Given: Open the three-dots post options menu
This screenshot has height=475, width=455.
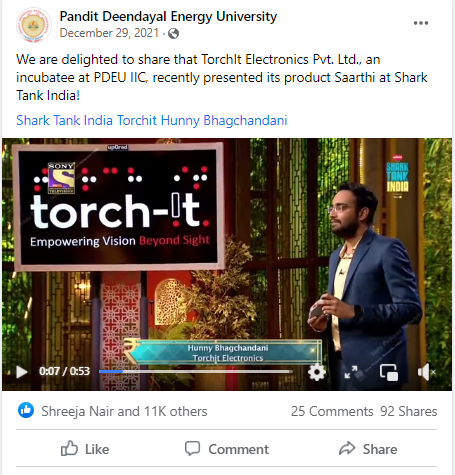Looking at the screenshot, I should point(421,23).
